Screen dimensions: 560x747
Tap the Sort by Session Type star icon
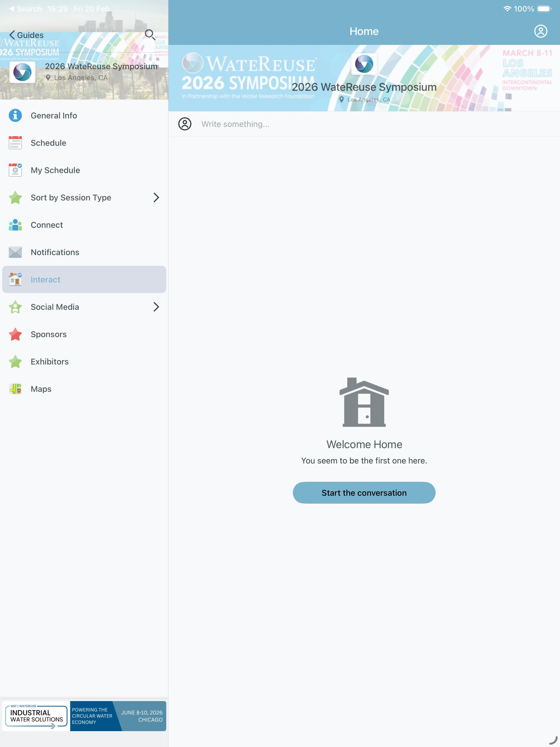15,198
